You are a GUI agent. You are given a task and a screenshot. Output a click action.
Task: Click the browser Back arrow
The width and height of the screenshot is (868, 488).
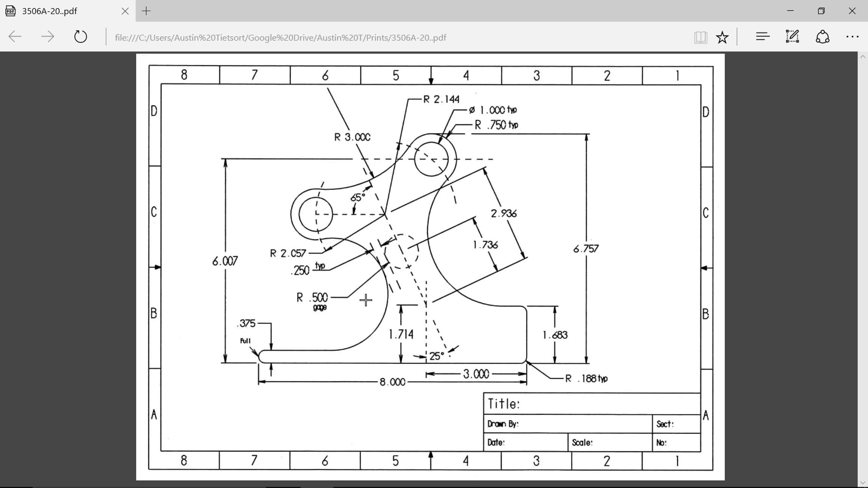(x=15, y=37)
